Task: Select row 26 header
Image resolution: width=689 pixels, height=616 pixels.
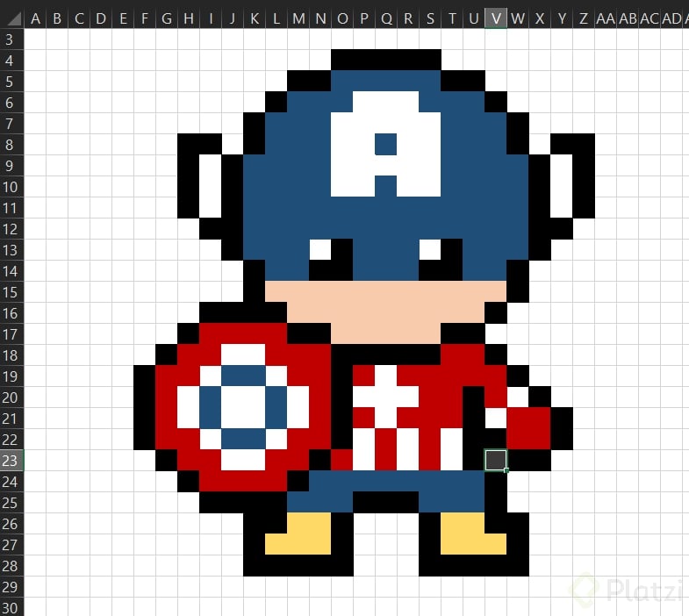Action: click(x=12, y=524)
